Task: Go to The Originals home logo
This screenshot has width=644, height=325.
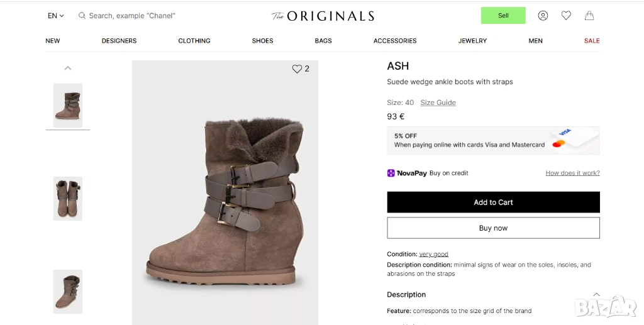Action: [x=323, y=16]
